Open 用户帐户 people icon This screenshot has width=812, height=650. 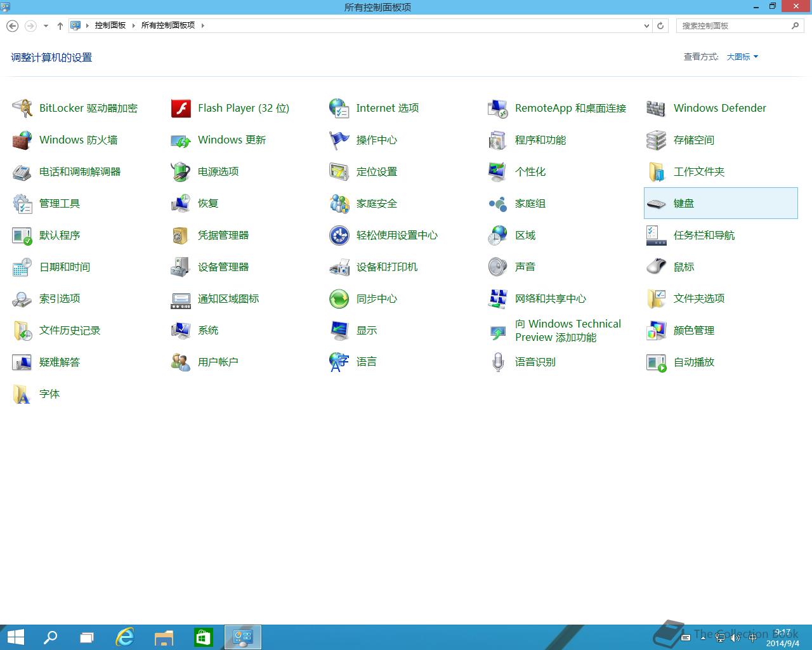tap(181, 362)
